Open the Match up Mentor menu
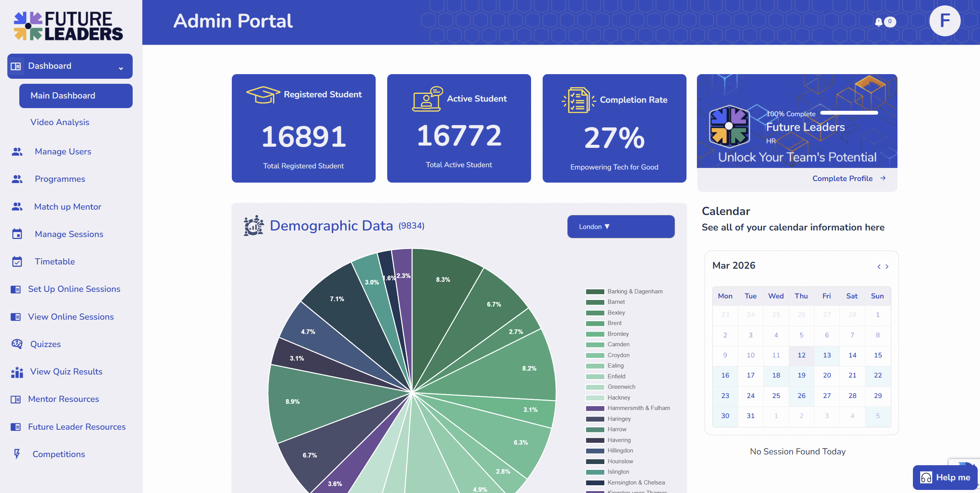Viewport: 980px width, 493px height. [67, 207]
